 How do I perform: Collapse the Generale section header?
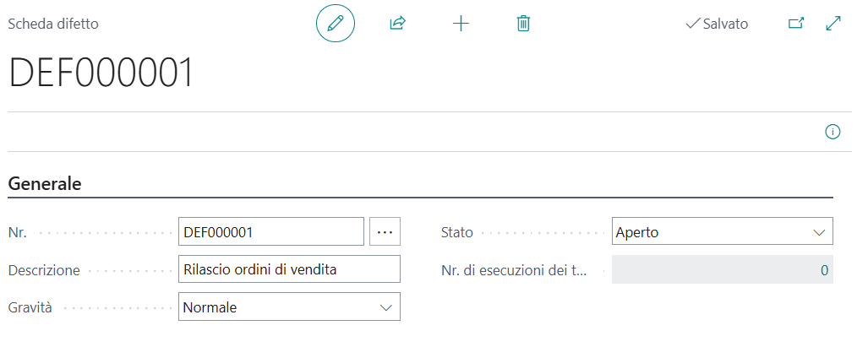45,184
